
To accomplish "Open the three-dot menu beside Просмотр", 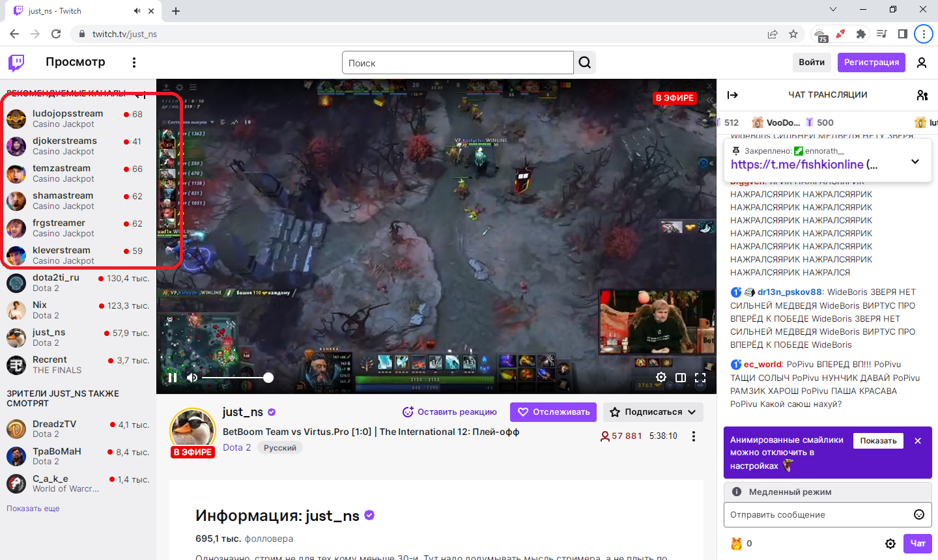I will click(134, 63).
